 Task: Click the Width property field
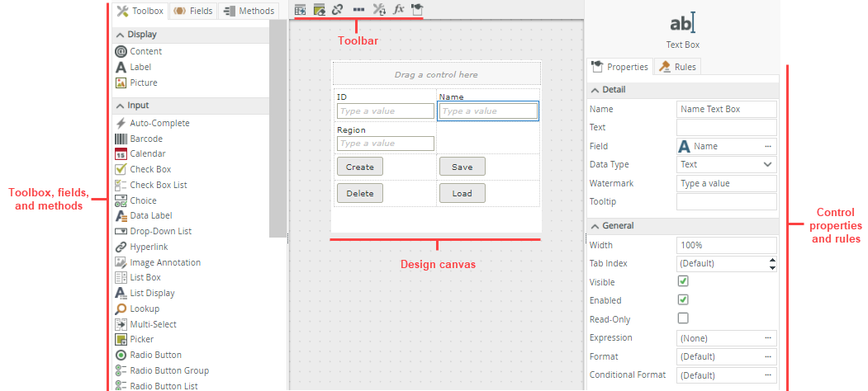tap(726, 245)
